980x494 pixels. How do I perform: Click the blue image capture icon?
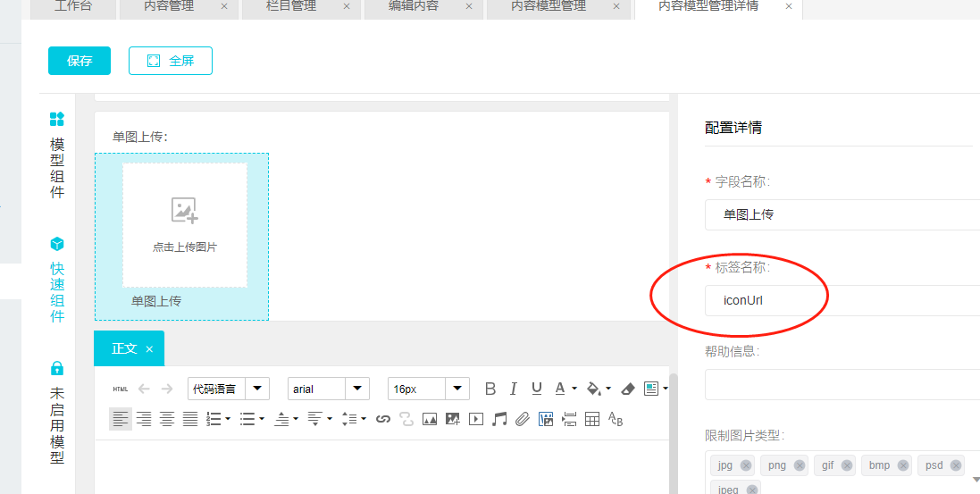[x=546, y=419]
